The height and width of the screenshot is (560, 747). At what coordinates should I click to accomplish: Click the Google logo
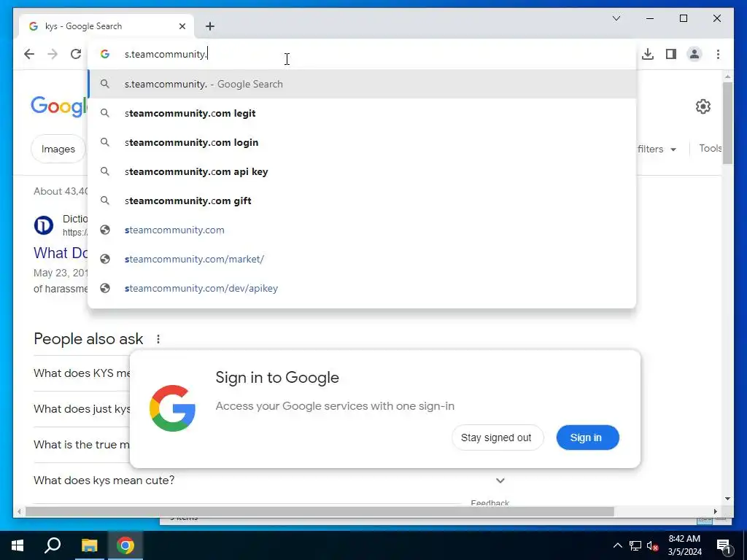point(59,106)
